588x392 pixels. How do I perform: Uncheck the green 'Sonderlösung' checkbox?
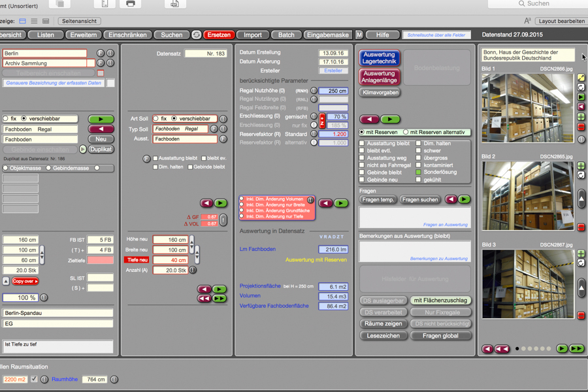click(x=419, y=172)
